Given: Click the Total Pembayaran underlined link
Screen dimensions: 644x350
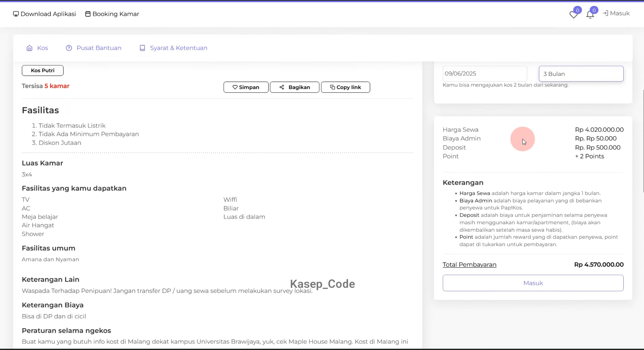Looking at the screenshot, I should tap(469, 265).
